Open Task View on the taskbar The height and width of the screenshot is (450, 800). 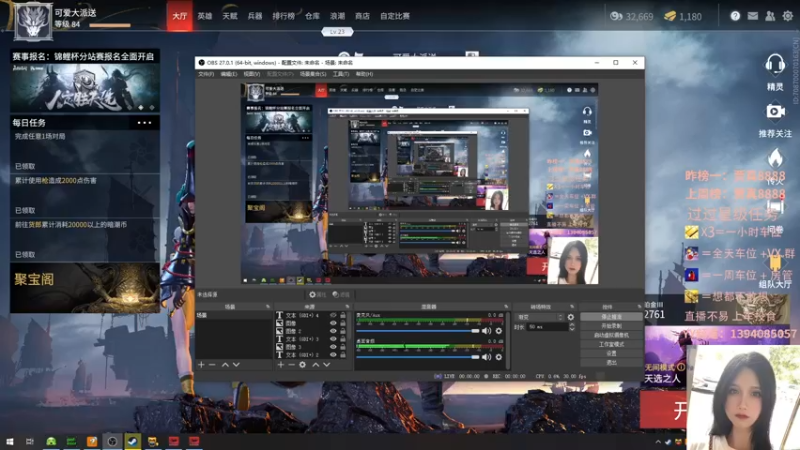pyautogui.click(x=30, y=441)
